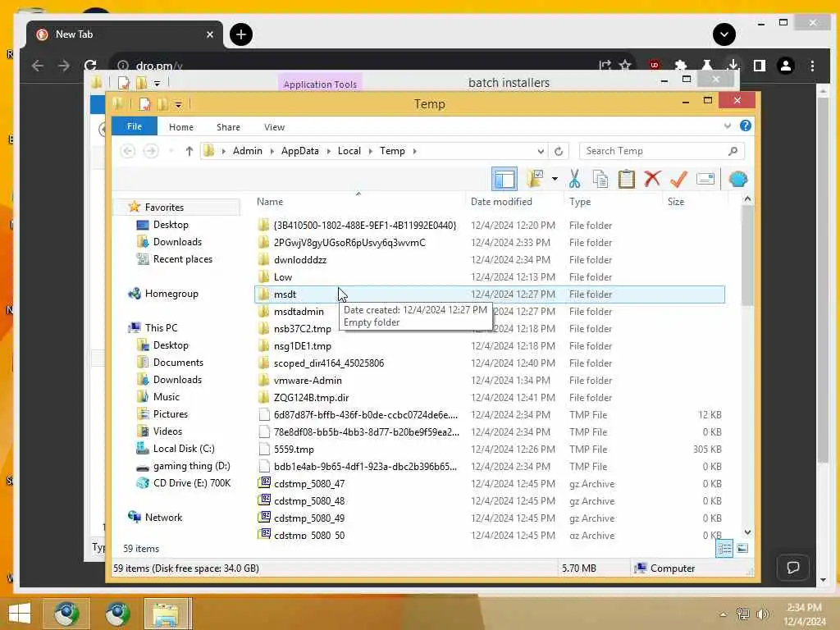Click the Explorer Back navigation arrow
The width and height of the screenshot is (840, 630).
tap(127, 151)
